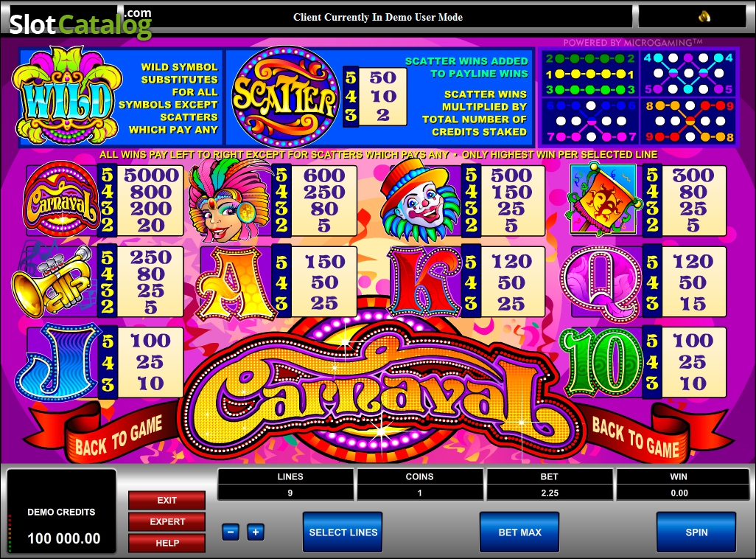Click the Select Lines button

click(343, 532)
